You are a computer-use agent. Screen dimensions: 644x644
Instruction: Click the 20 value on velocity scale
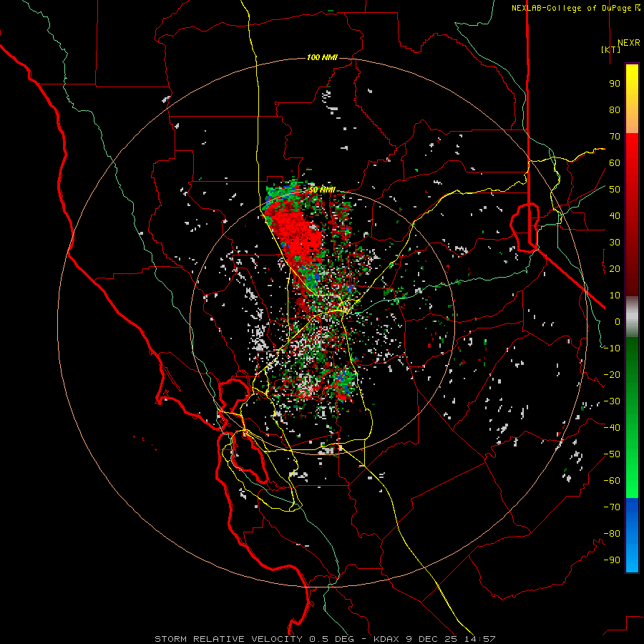pyautogui.click(x=615, y=269)
